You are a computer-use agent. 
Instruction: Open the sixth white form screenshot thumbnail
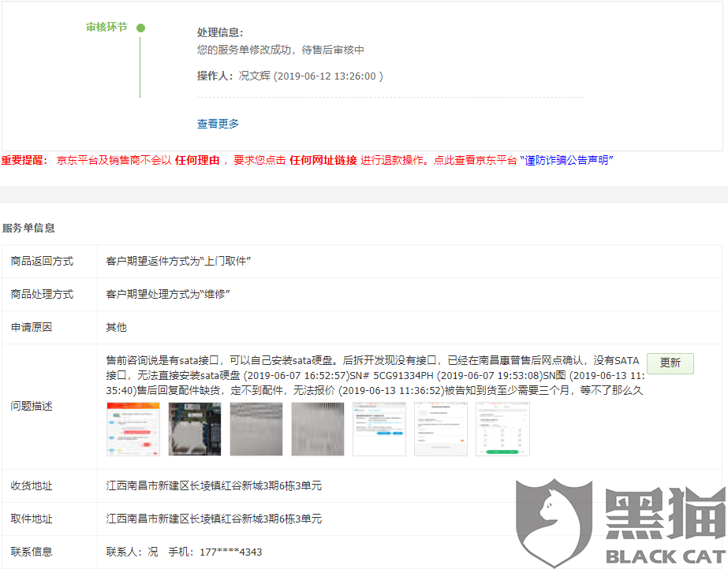(441, 429)
